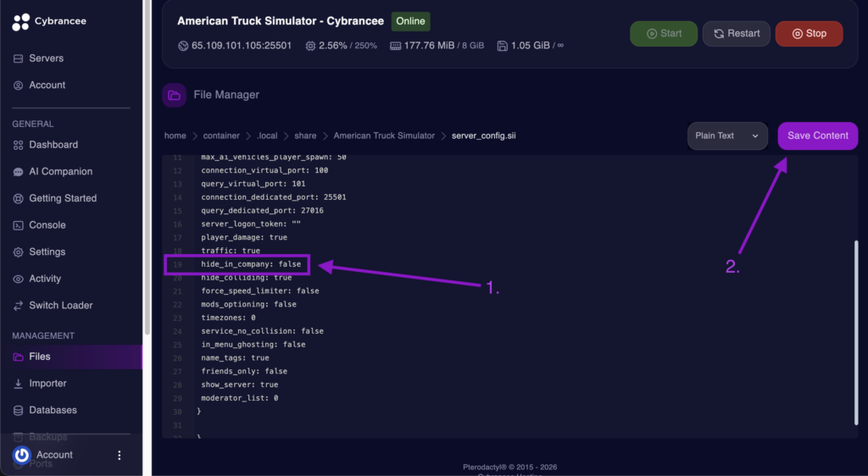Open Servers via its sidebar icon

coord(19,58)
